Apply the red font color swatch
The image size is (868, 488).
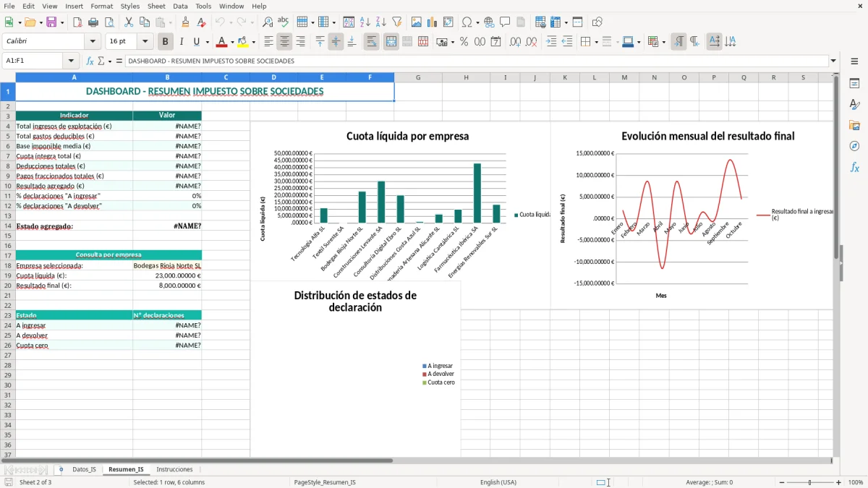(221, 42)
